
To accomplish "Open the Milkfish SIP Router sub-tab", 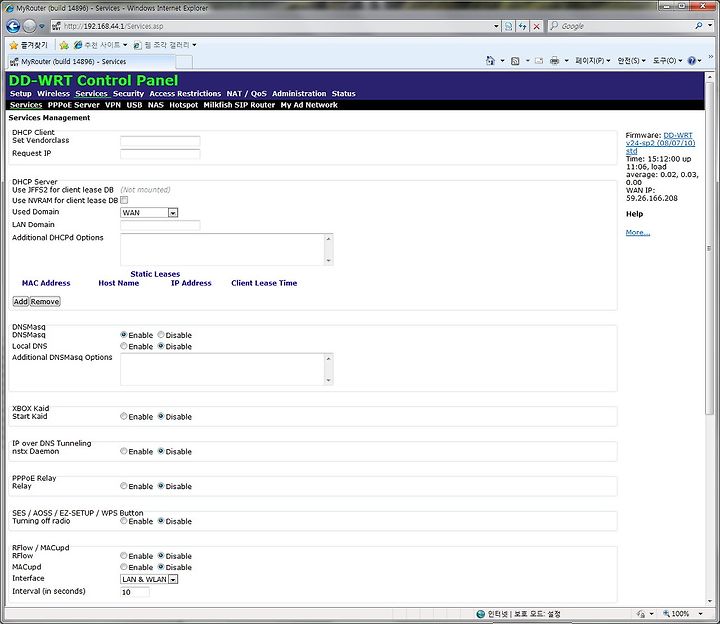I will pyautogui.click(x=239, y=105).
